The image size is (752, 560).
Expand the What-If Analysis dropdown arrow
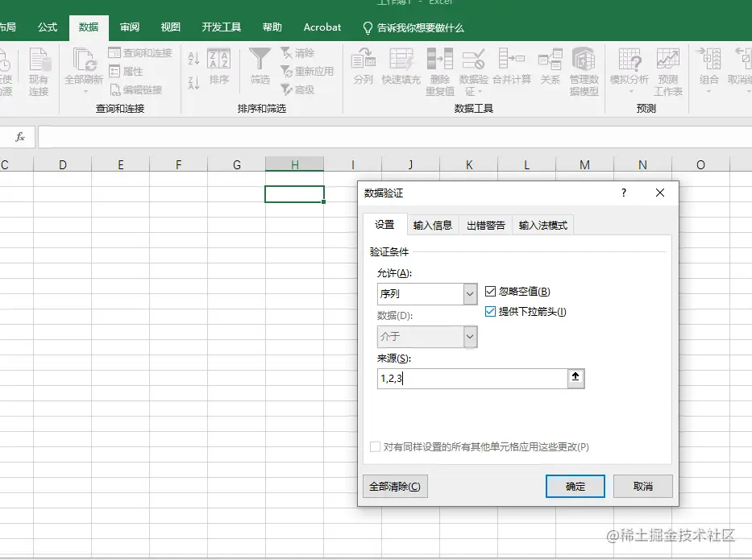630,91
